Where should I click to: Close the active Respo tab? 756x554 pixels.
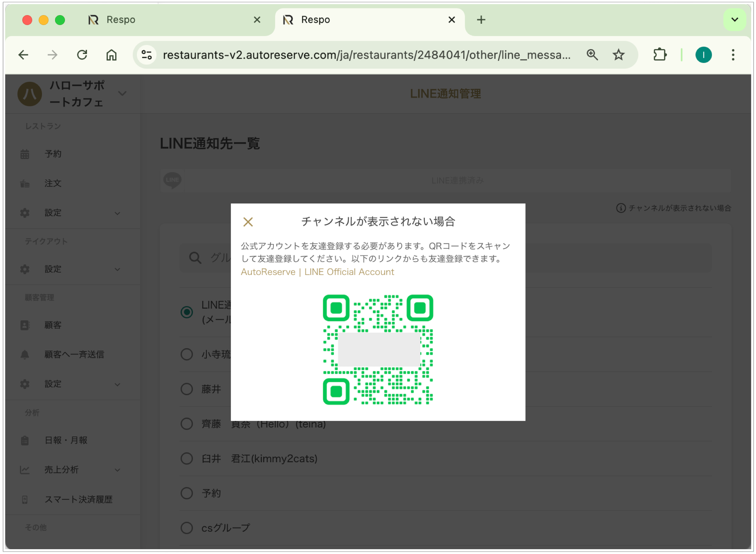(452, 20)
